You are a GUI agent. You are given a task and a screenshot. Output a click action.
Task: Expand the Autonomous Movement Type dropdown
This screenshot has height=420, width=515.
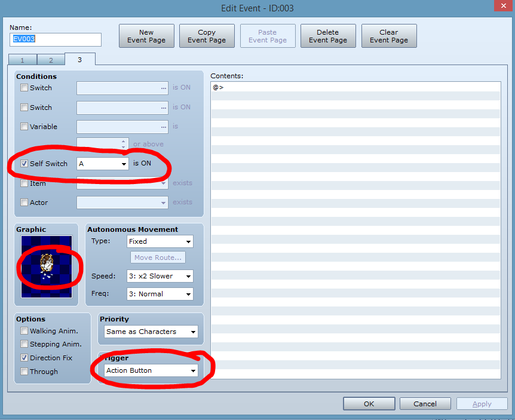tap(160, 241)
